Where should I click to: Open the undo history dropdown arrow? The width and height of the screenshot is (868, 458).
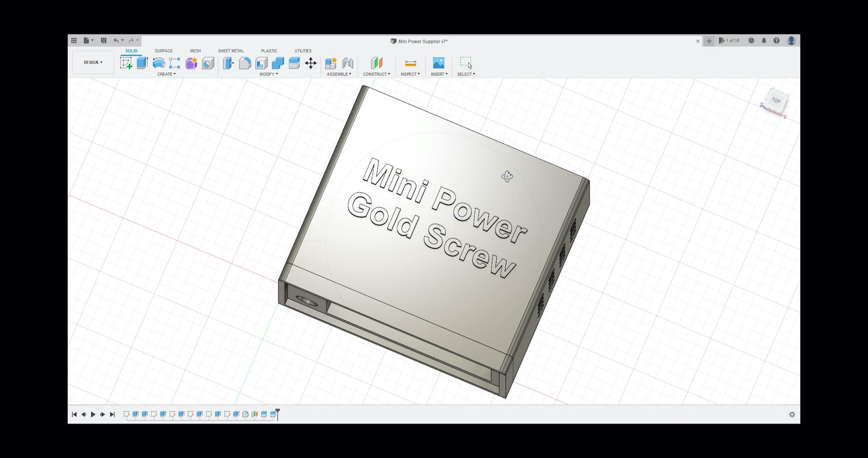coord(123,41)
